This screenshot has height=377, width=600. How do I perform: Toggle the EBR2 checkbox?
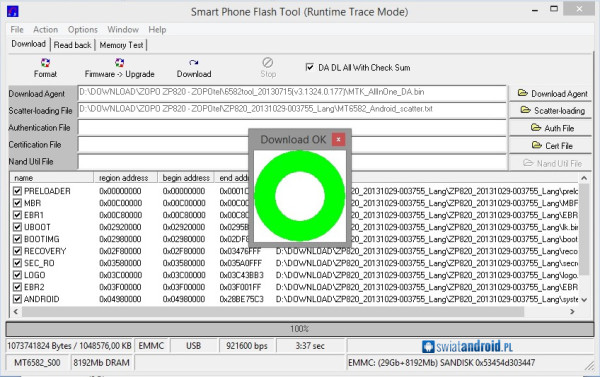click(x=17, y=287)
